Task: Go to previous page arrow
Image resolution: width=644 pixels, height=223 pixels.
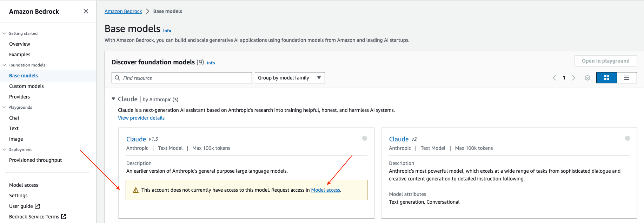Action: point(554,78)
